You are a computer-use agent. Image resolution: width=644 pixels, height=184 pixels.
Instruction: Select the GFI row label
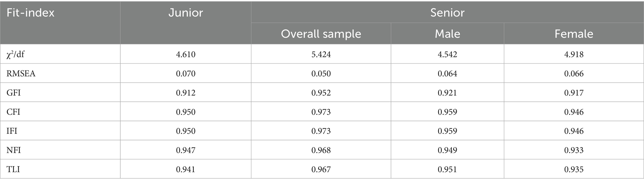[x=13, y=93]
